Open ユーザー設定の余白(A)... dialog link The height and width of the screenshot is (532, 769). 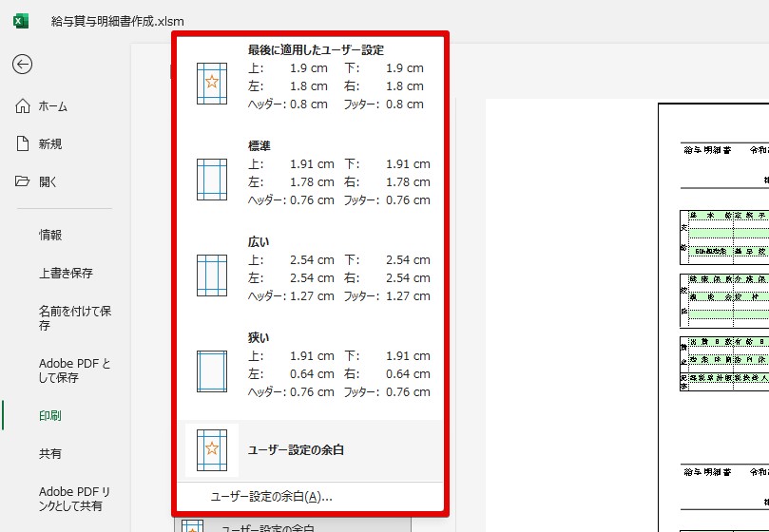click(x=271, y=496)
